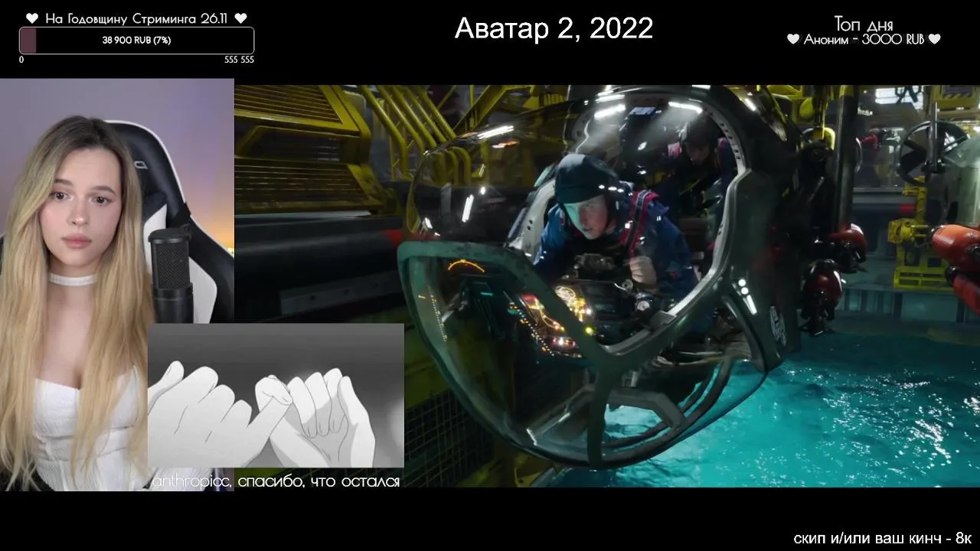Click the 'Аноним - 3000 RUB' donor text

coord(864,40)
